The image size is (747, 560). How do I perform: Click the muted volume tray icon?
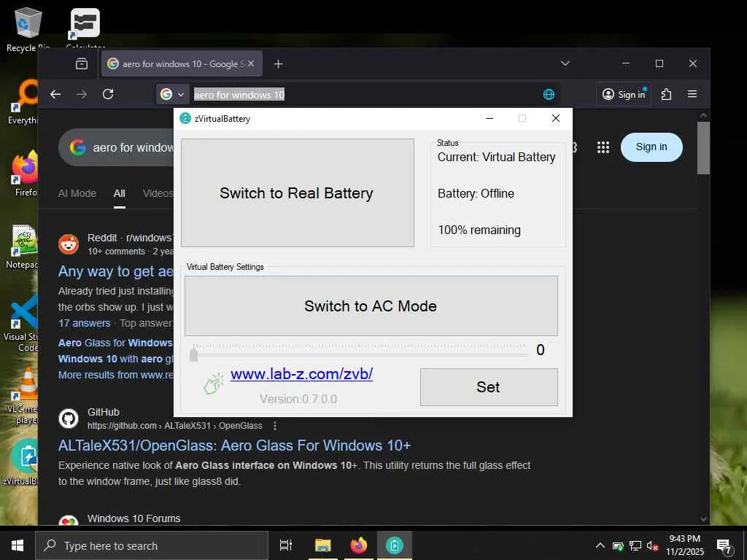(652, 545)
